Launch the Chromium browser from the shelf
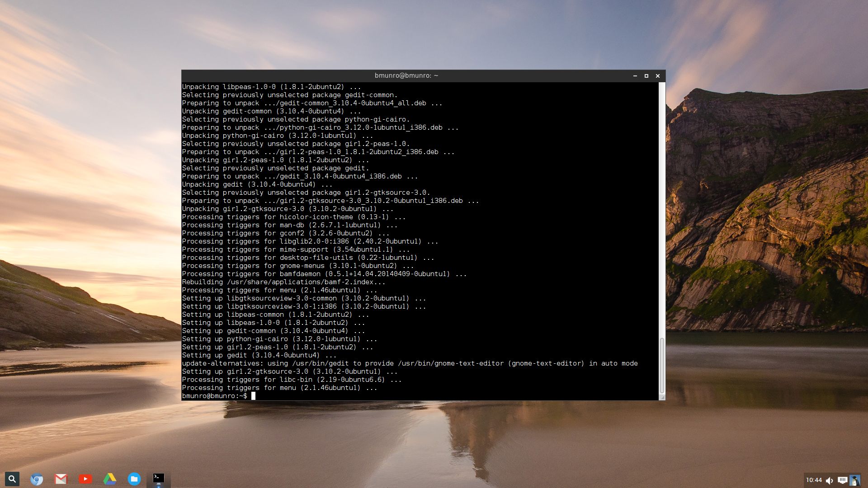Viewport: 868px width, 488px height. point(37,479)
